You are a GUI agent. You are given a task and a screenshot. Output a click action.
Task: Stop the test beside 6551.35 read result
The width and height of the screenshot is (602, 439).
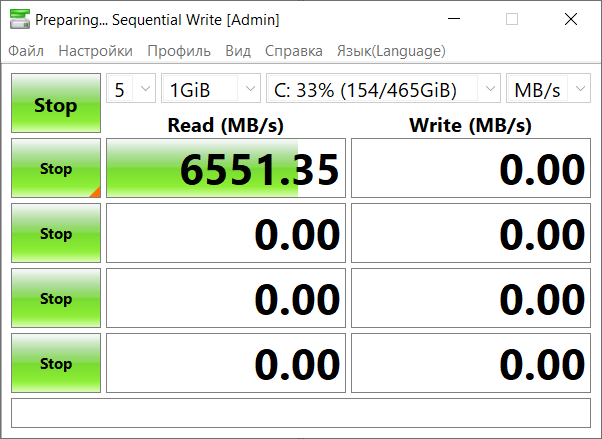pos(56,168)
